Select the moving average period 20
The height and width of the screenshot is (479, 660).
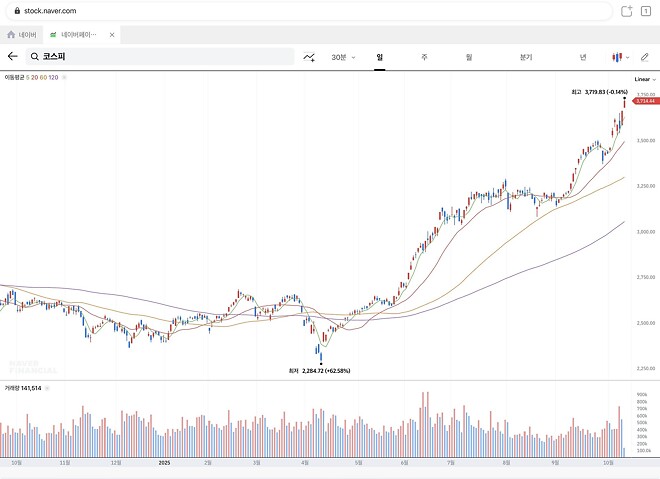click(35, 77)
